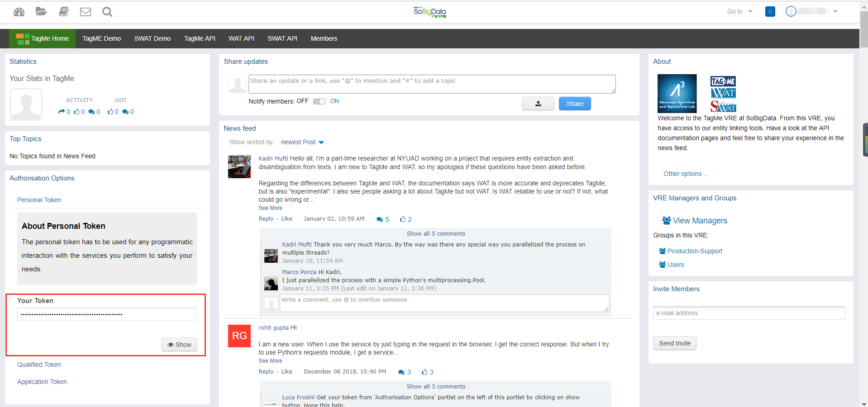Click the comments icon with count 3

coord(401,372)
